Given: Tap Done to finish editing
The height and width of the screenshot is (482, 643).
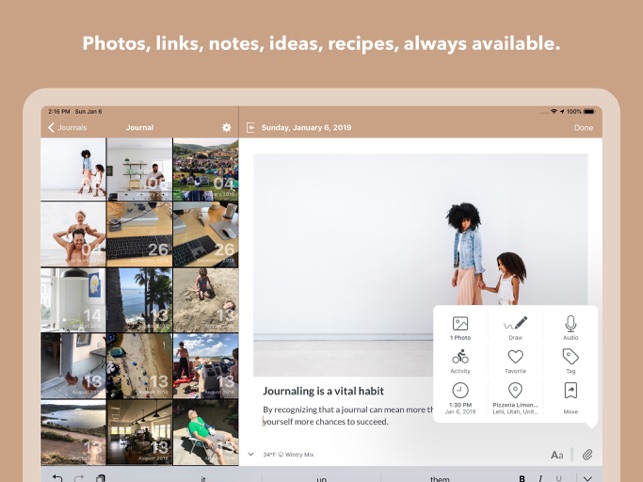Looking at the screenshot, I should point(584,128).
